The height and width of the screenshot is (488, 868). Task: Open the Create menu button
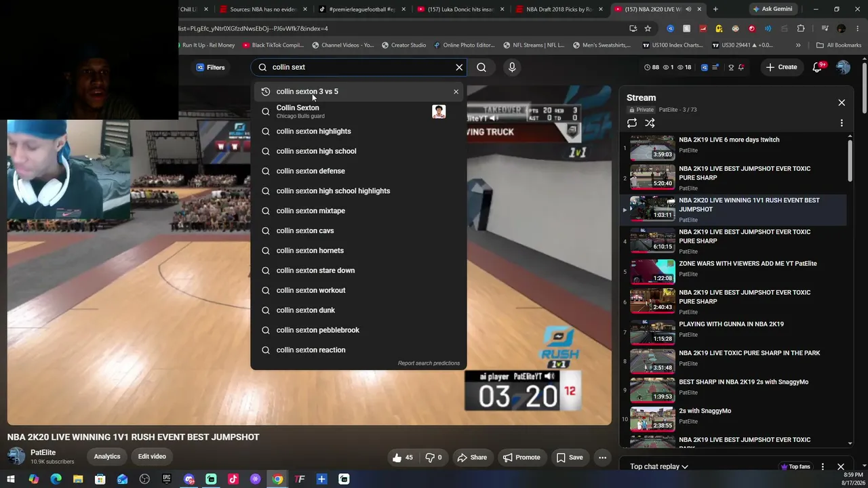[x=781, y=67]
